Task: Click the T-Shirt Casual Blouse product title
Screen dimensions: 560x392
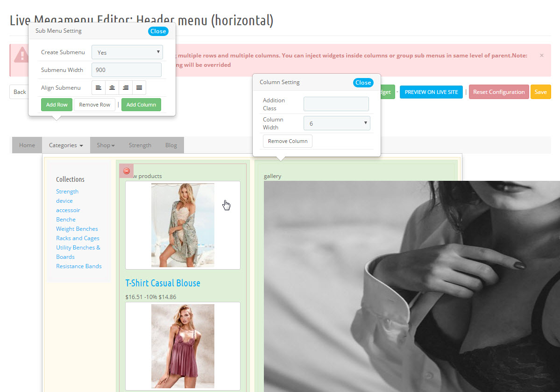Action: click(163, 283)
